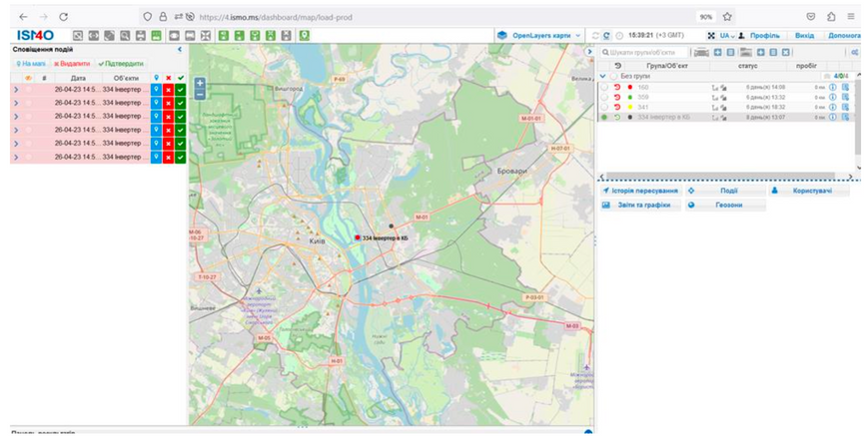The width and height of the screenshot is (868, 442).
Task: Click the green map marker toolbar icon
Action: [304, 35]
